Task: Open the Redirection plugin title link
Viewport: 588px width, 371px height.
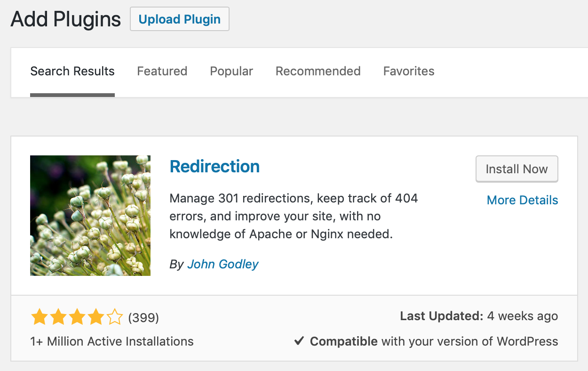Action: 215,166
